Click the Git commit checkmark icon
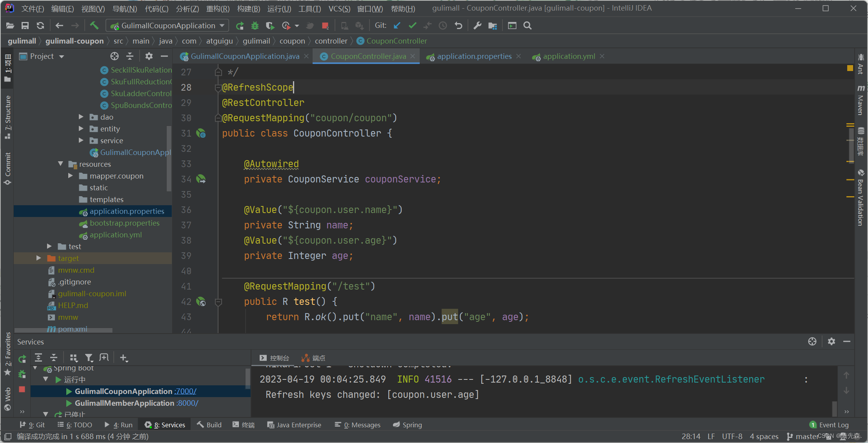This screenshot has height=443, width=868. click(412, 26)
